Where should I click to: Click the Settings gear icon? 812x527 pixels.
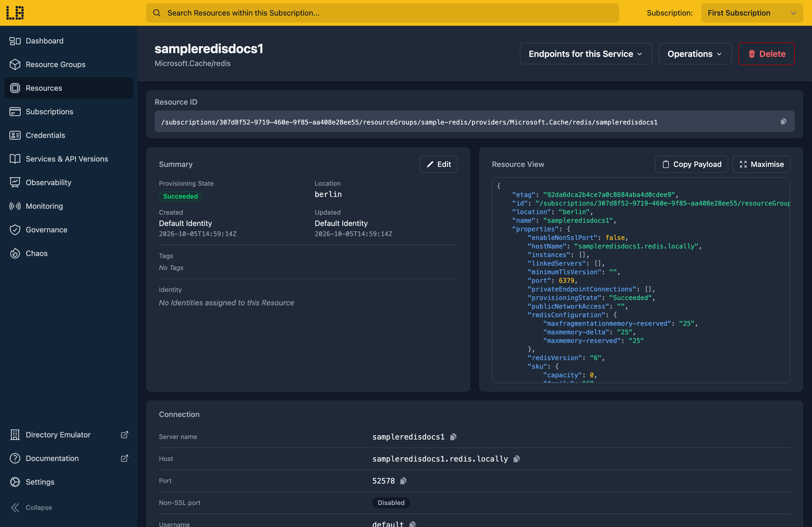15,482
